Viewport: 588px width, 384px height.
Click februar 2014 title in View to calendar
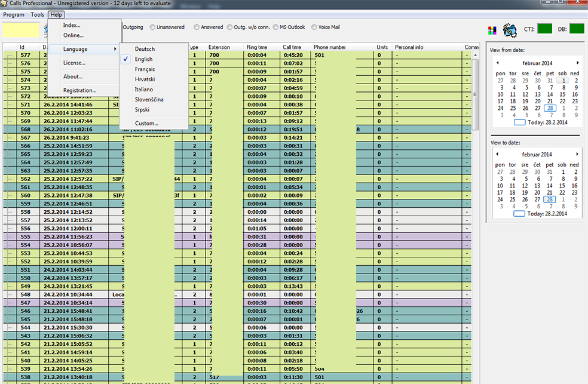coord(537,154)
